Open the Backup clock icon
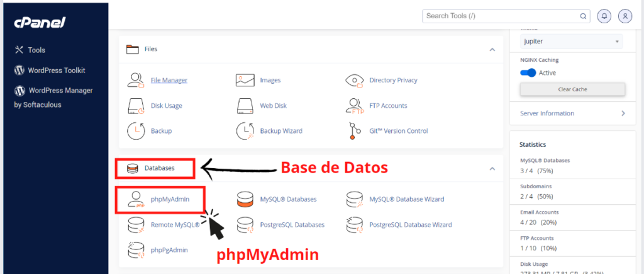 tap(136, 131)
